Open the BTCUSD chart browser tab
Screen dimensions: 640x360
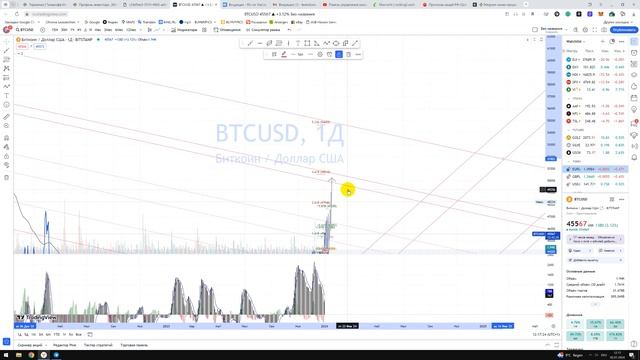click(x=194, y=4)
